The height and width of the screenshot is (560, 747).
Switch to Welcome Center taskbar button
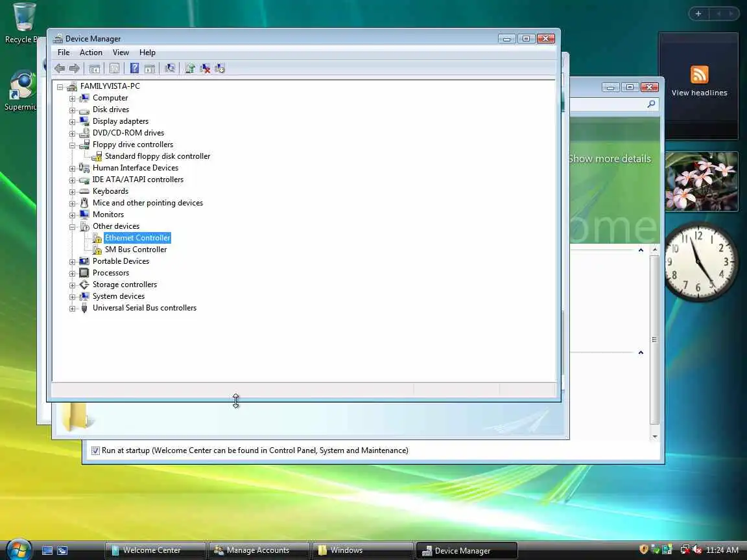(155, 550)
